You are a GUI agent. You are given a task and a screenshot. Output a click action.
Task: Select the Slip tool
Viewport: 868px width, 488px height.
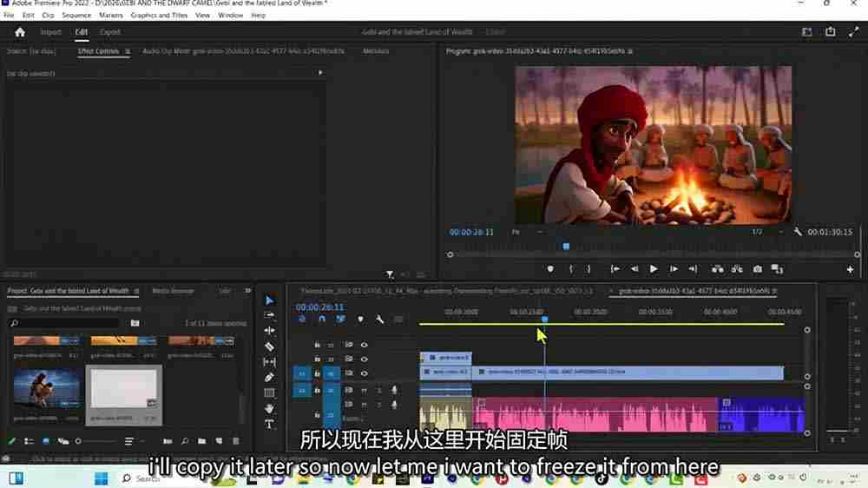pyautogui.click(x=269, y=362)
